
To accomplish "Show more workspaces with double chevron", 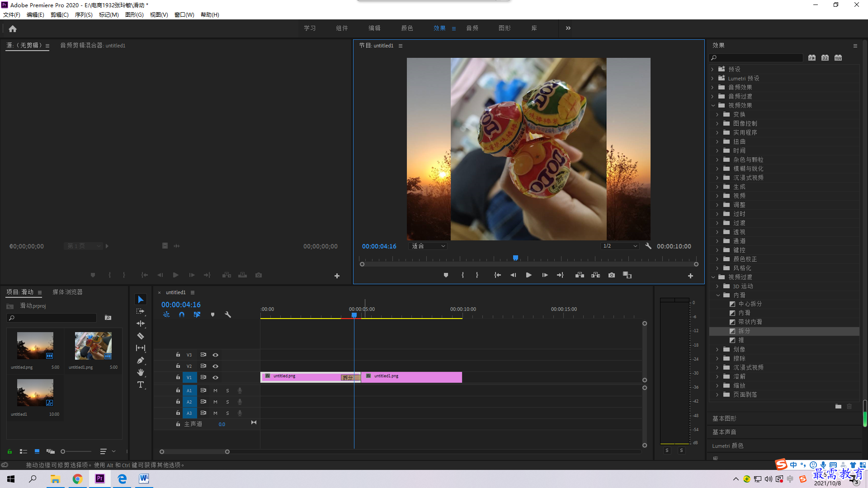I will click(x=568, y=28).
